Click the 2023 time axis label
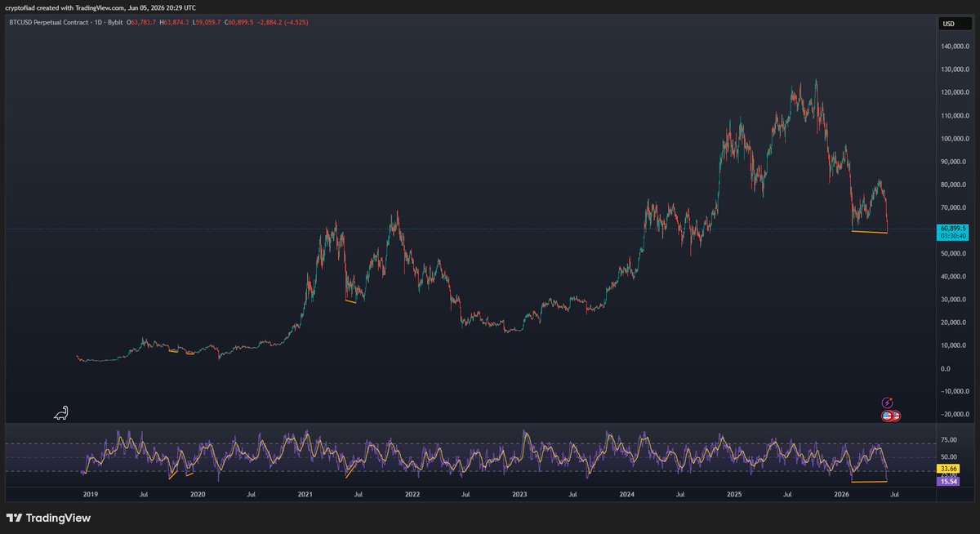 pos(519,495)
